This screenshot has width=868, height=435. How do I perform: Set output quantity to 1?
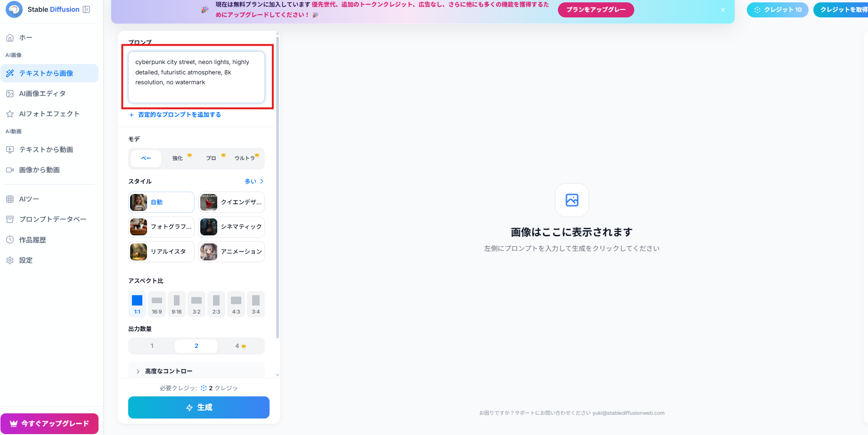point(152,346)
